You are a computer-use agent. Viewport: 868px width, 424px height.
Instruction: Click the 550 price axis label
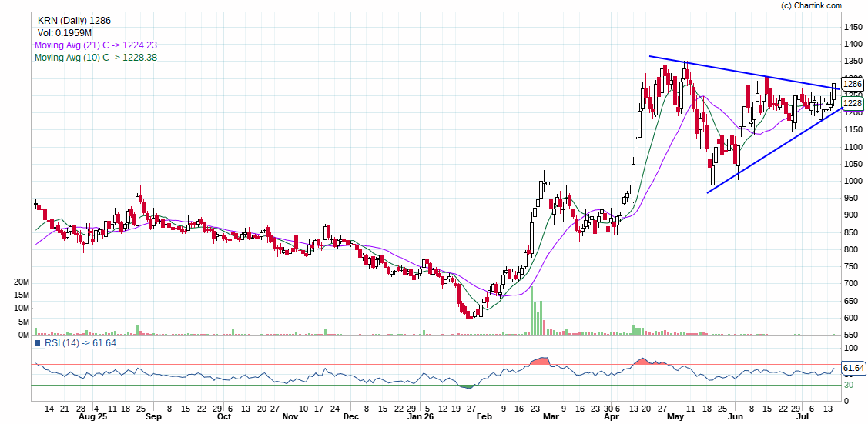point(851,336)
